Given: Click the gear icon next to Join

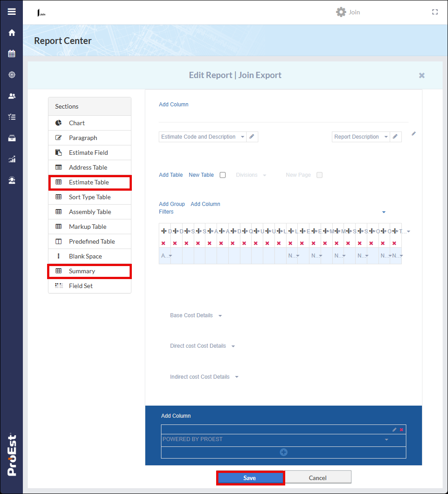Looking at the screenshot, I should coord(341,12).
